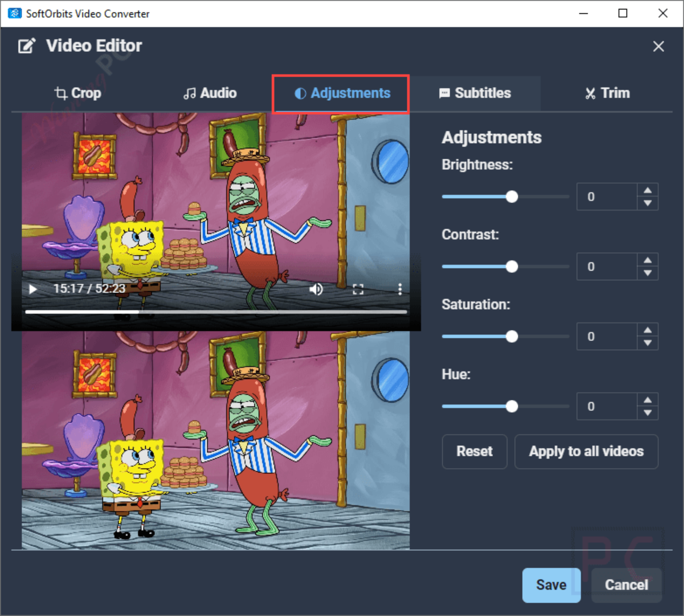
Task: Save the video edits
Action: (x=551, y=585)
